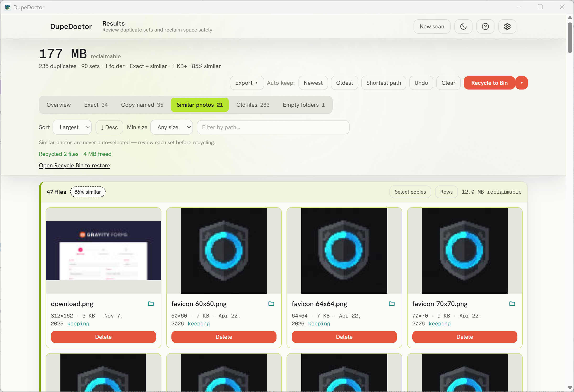Toggle Rows view for the set
This screenshot has width=574, height=392.
click(446, 192)
